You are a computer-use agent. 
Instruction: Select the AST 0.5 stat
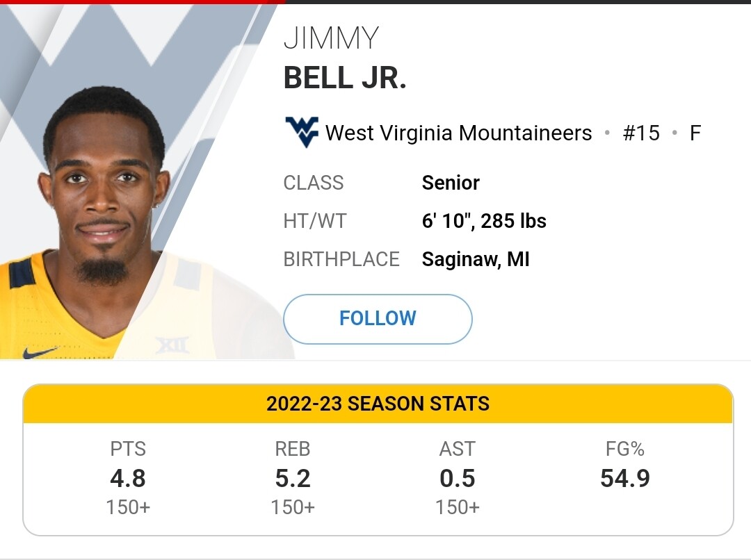tap(458, 478)
